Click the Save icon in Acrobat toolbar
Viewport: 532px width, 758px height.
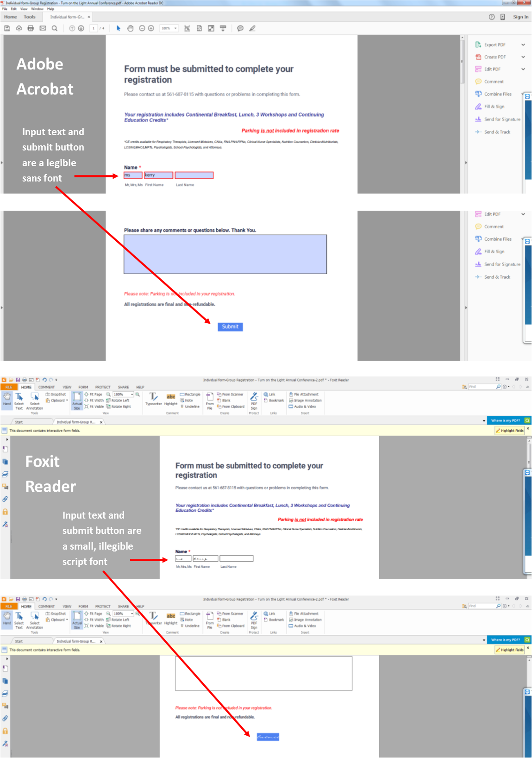7,28
